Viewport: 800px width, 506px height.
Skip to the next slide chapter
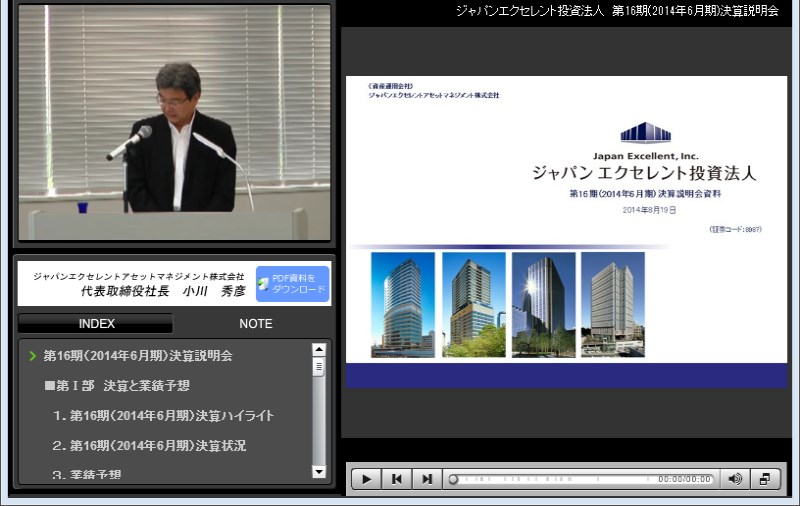pyautogui.click(x=427, y=479)
